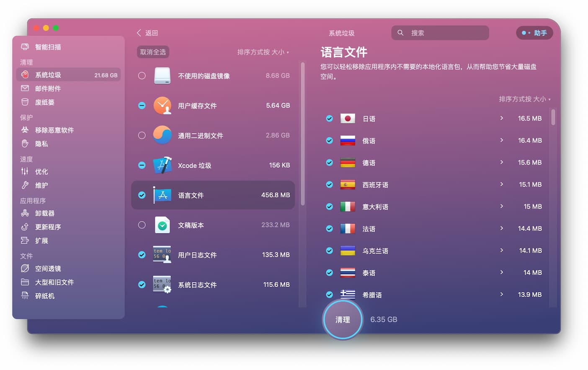Click the 系统日志文件 log icon
Screen dimensions: 588x370
pyautogui.click(x=162, y=285)
